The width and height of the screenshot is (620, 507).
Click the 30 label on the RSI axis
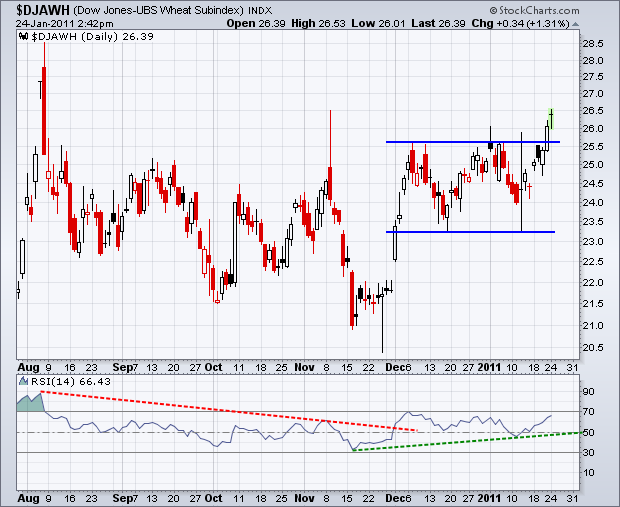point(588,452)
